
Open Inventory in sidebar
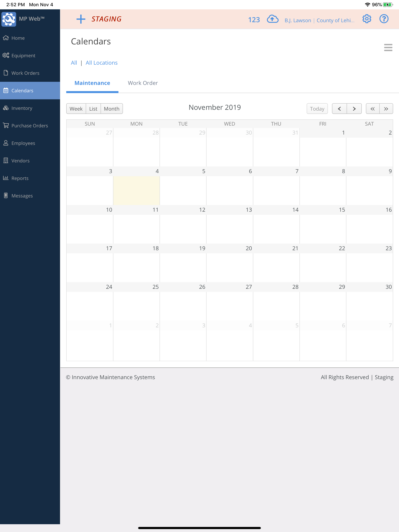tap(30, 108)
